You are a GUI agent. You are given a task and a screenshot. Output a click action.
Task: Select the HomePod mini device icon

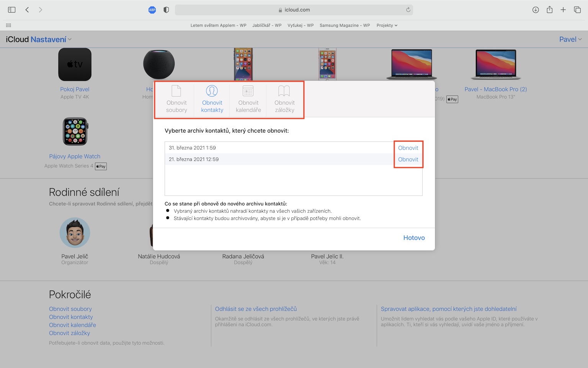point(159,64)
